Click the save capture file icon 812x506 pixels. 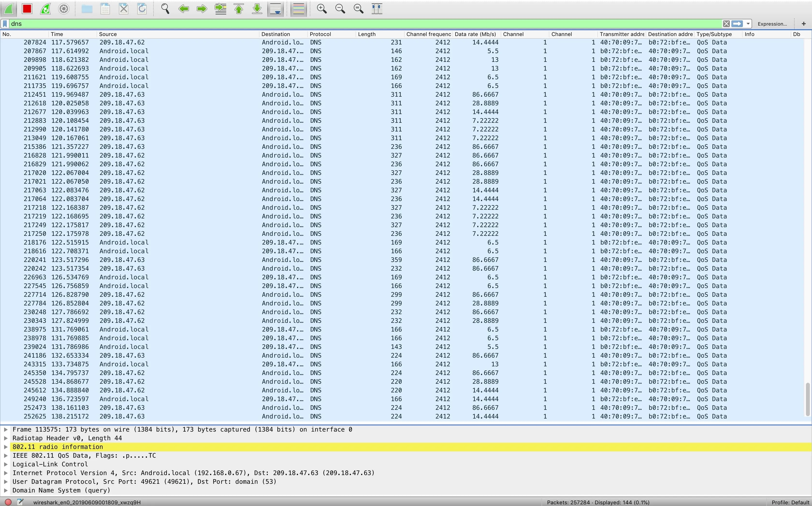click(x=105, y=9)
